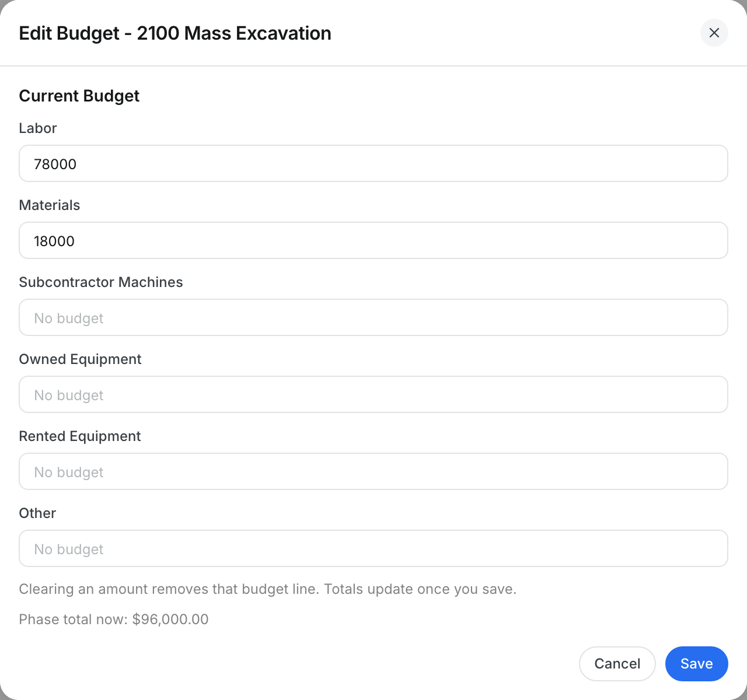Click the Owned Equipment input
747x700 pixels.
(373, 394)
